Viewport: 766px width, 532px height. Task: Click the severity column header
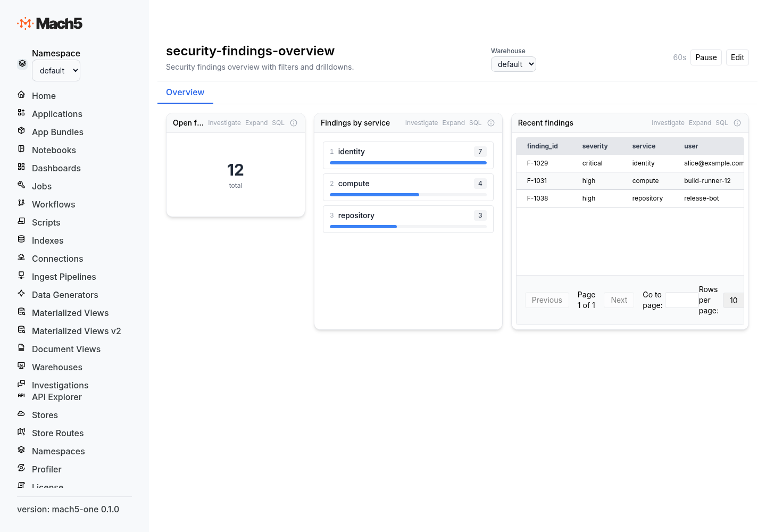(x=595, y=146)
